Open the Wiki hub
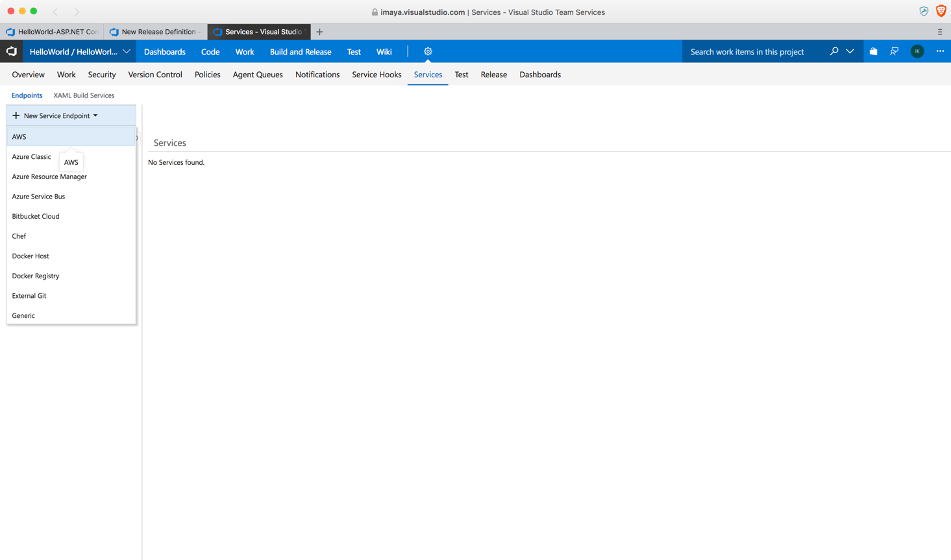The width and height of the screenshot is (951, 560). 384,52
